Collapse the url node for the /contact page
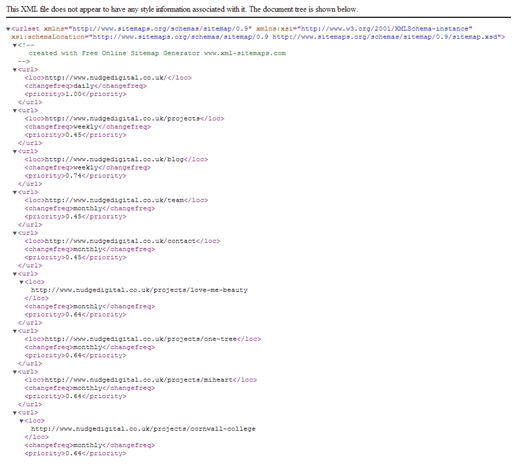Image resolution: width=529 pixels, height=469 pixels. (x=15, y=233)
